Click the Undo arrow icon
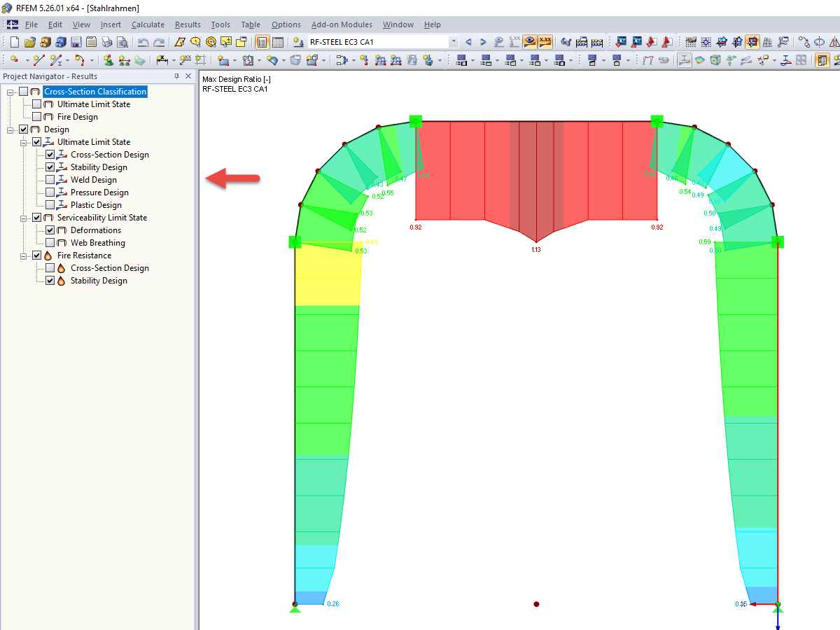The width and height of the screenshot is (840, 630). 143,42
